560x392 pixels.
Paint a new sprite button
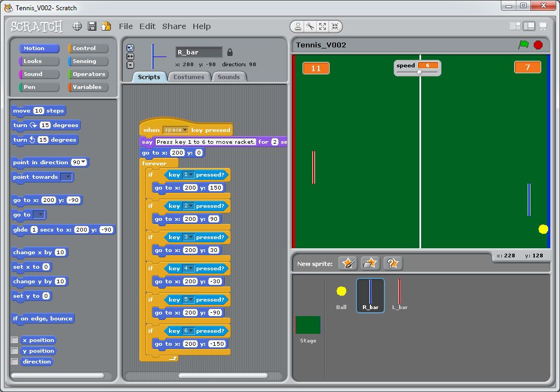coord(348,263)
